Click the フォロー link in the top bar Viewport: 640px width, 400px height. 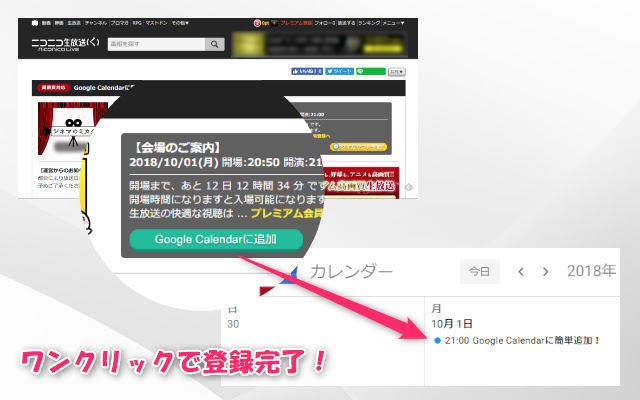point(324,23)
